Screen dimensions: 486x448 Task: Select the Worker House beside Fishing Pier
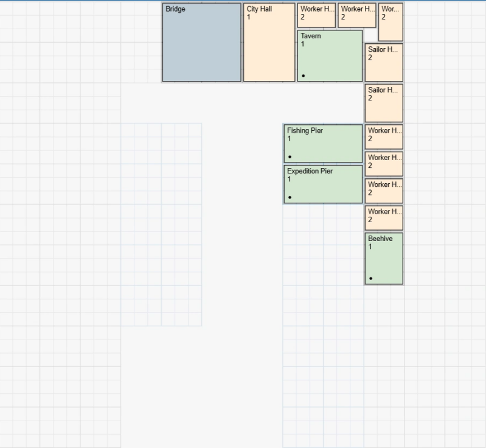384,137
